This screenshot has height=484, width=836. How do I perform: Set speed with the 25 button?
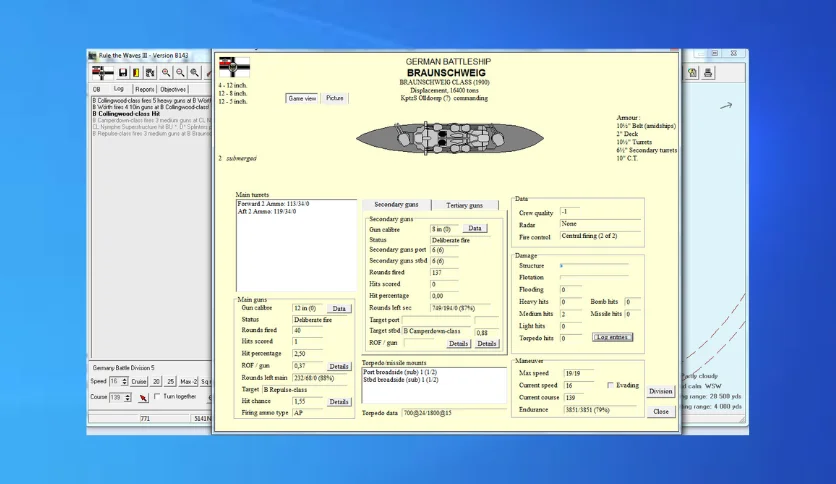click(171, 382)
